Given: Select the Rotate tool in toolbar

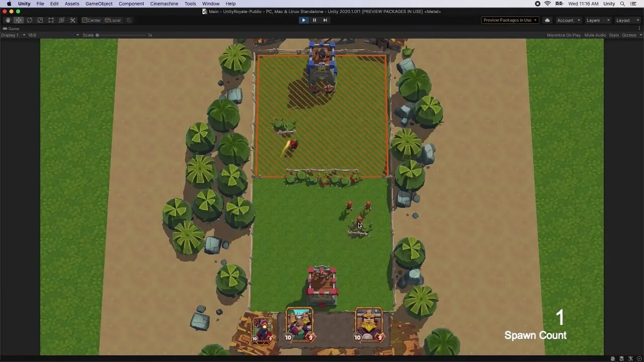Looking at the screenshot, I should 29,20.
